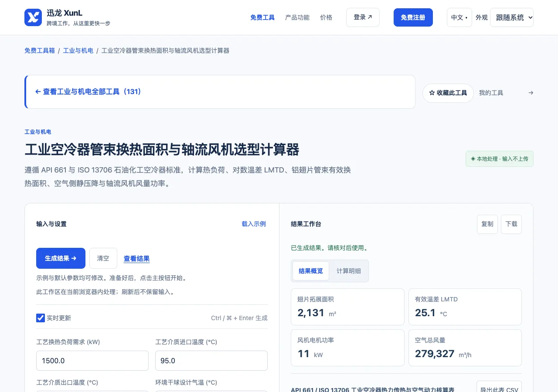The image size is (558, 392).
Task: Open the 跟随系统 appearance dropdown
Action: (x=512, y=17)
